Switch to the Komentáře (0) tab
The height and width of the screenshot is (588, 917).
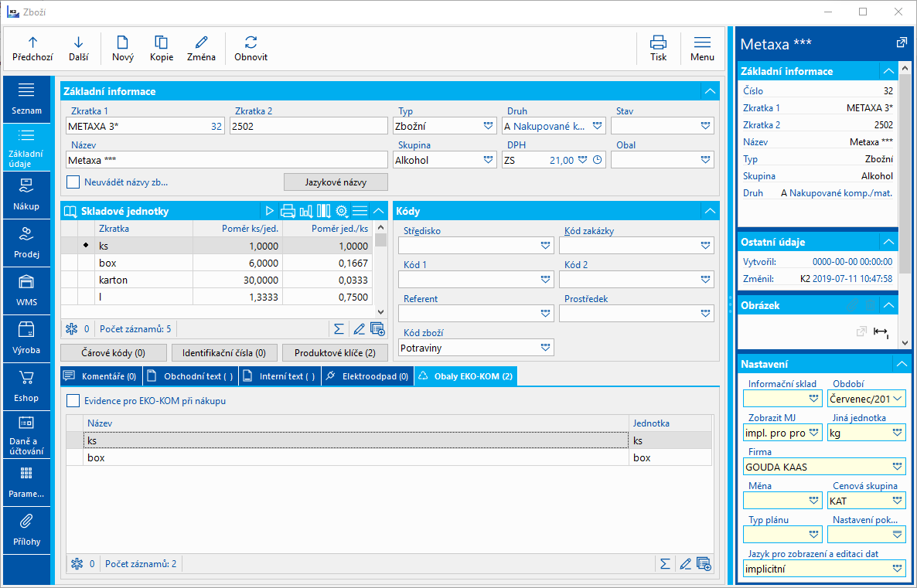click(x=101, y=376)
